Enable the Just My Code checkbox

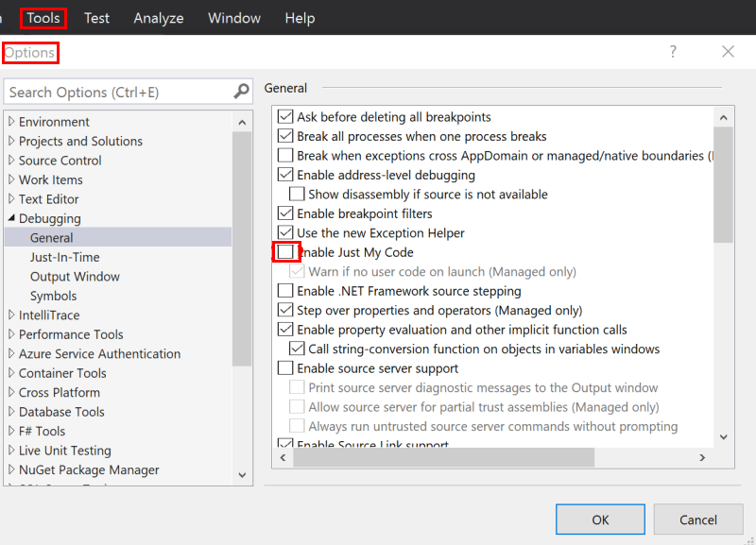(x=285, y=252)
